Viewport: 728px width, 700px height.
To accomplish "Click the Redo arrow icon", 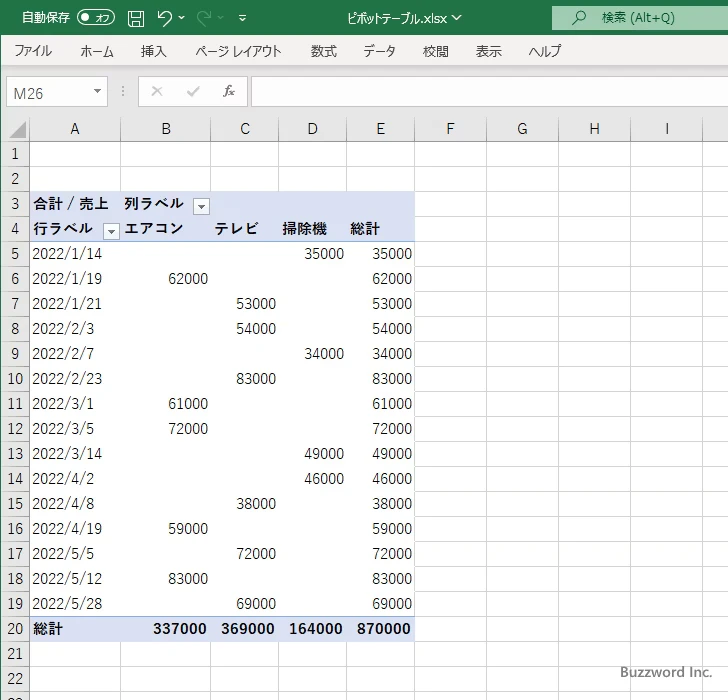I will click(204, 18).
